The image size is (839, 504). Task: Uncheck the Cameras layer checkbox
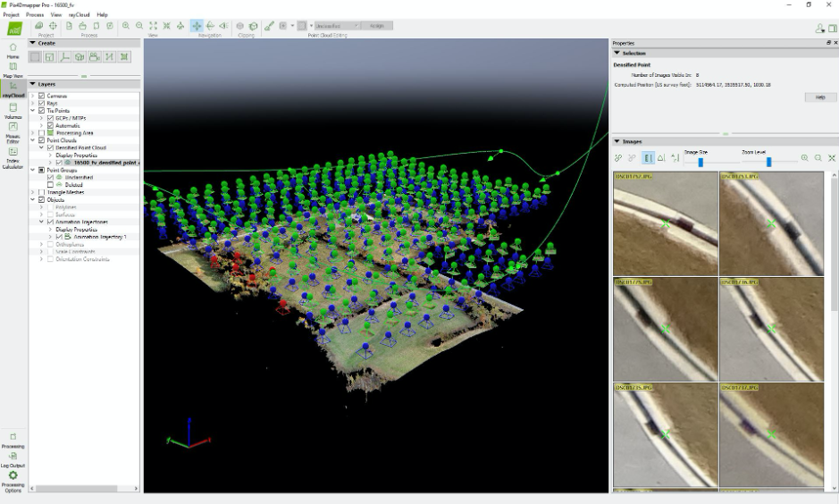point(41,96)
